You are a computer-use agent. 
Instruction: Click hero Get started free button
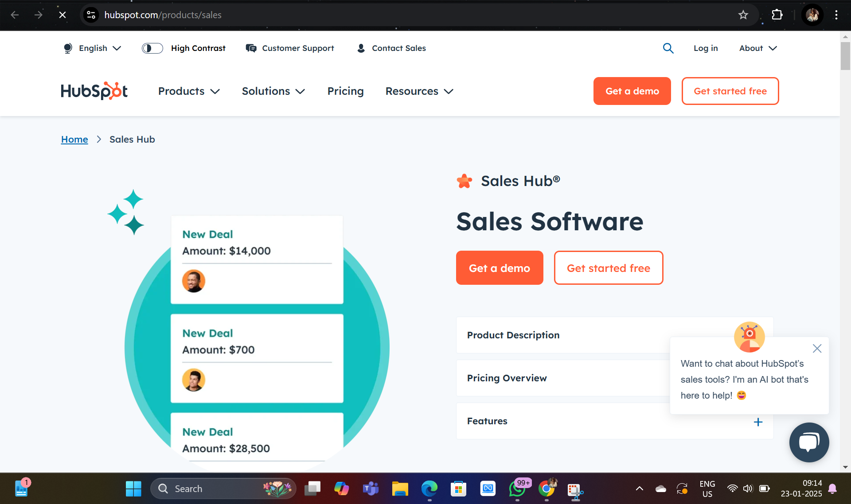tap(609, 268)
